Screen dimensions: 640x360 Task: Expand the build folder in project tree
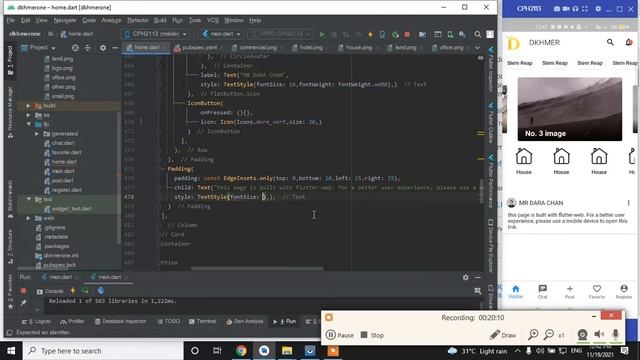28,106
